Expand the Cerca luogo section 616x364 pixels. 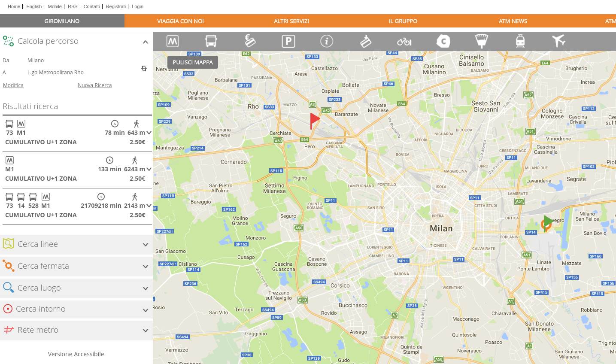click(146, 288)
